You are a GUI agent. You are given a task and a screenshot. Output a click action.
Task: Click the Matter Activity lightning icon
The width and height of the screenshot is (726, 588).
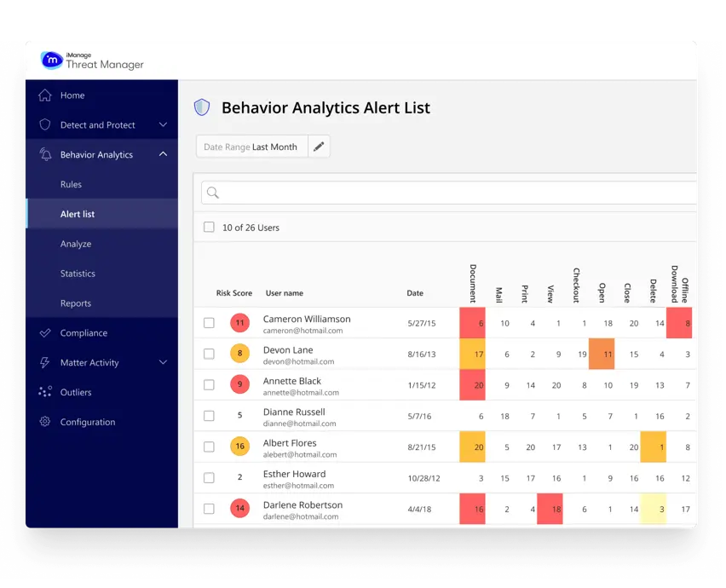tap(45, 362)
